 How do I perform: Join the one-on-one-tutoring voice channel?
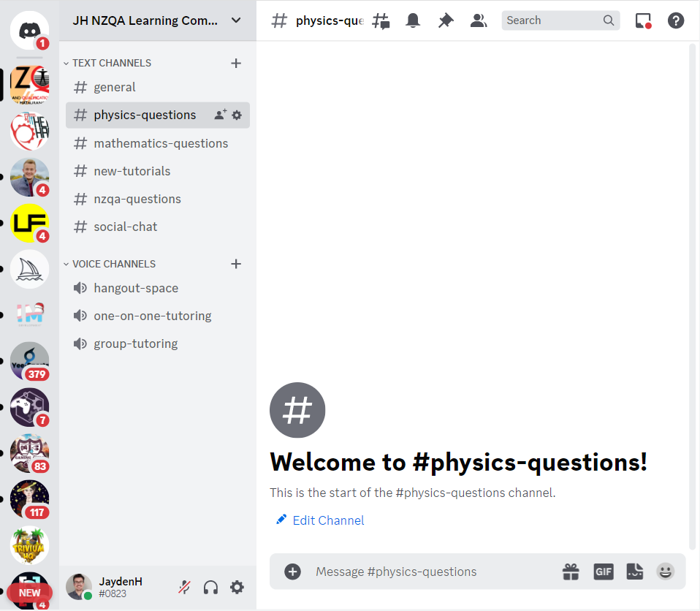(158, 316)
